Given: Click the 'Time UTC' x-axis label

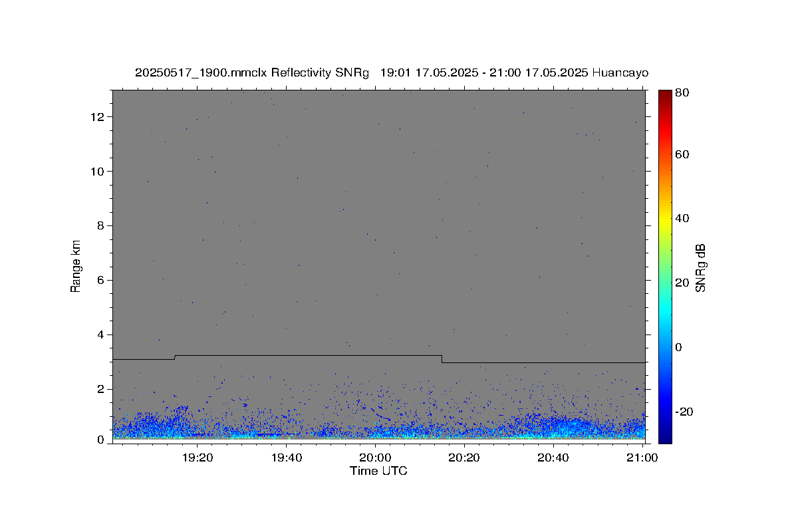Looking at the screenshot, I should pos(378,471).
